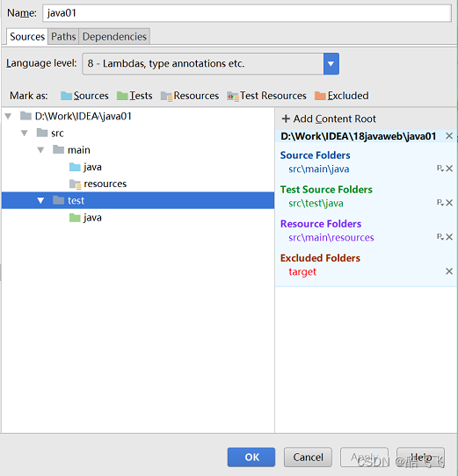Mark selected folder as Excluded

[x=342, y=96]
